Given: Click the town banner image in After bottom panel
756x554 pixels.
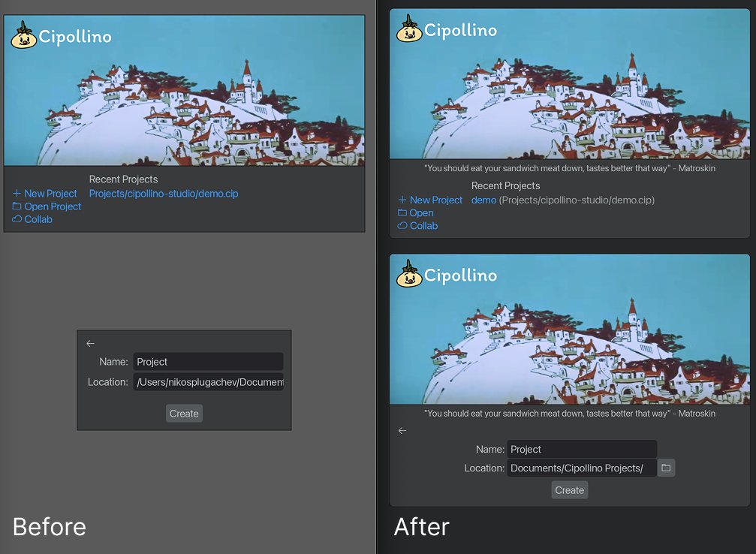Looking at the screenshot, I should [x=569, y=330].
